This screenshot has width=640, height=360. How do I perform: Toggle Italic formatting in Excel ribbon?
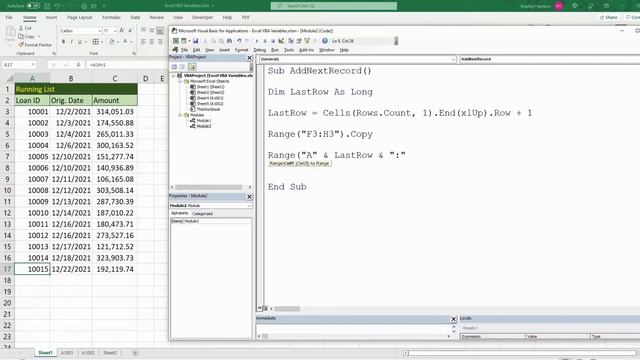click(x=72, y=42)
